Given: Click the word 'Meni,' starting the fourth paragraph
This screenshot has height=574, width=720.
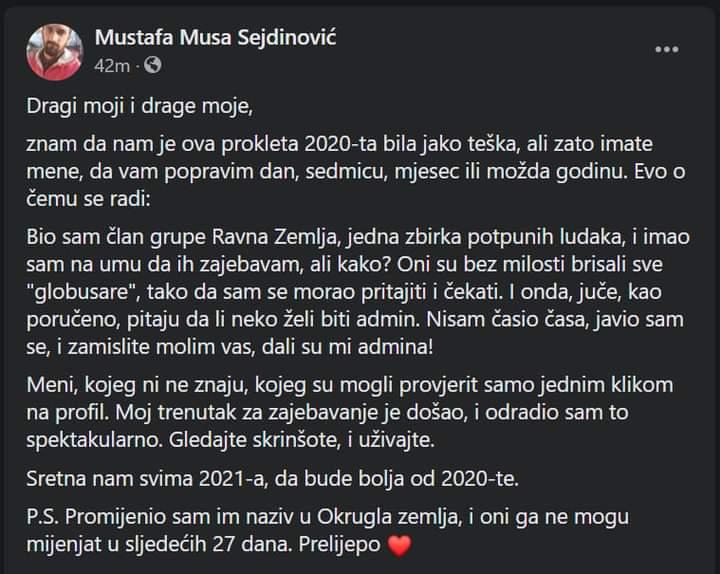Looking at the screenshot, I should coord(52,385).
